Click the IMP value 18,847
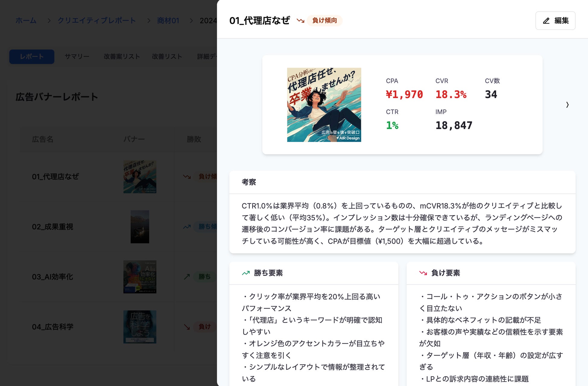588x386 pixels. point(454,125)
